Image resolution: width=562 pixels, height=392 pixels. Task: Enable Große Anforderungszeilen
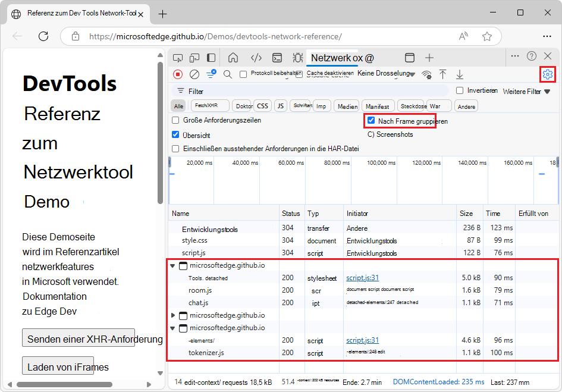coord(175,120)
